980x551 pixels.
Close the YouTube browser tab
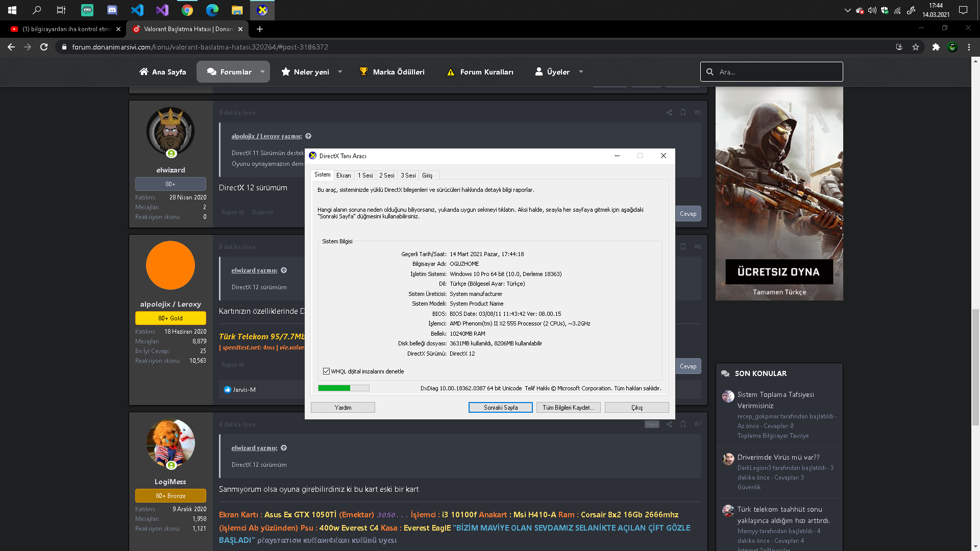click(x=118, y=29)
